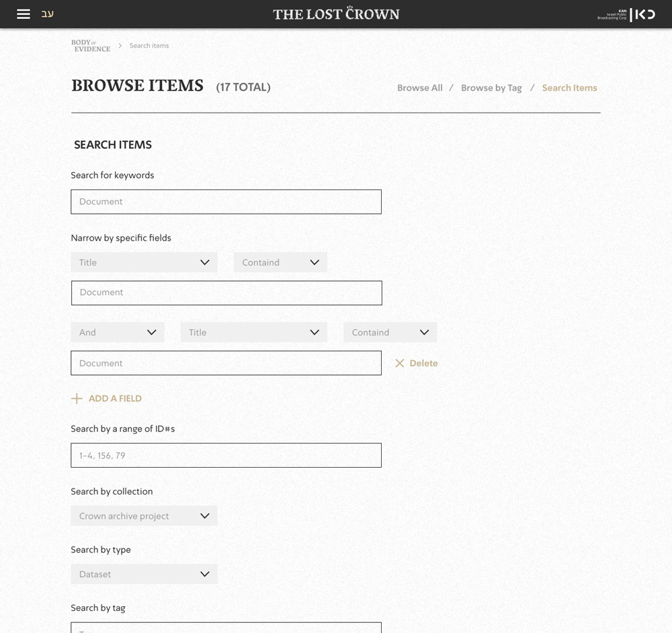Select the Search Items tab

tap(569, 88)
